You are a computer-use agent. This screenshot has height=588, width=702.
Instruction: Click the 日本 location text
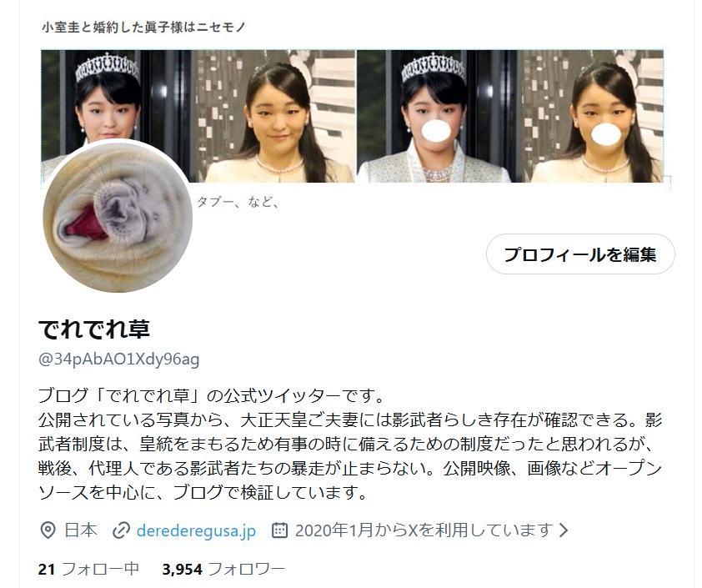click(81, 530)
